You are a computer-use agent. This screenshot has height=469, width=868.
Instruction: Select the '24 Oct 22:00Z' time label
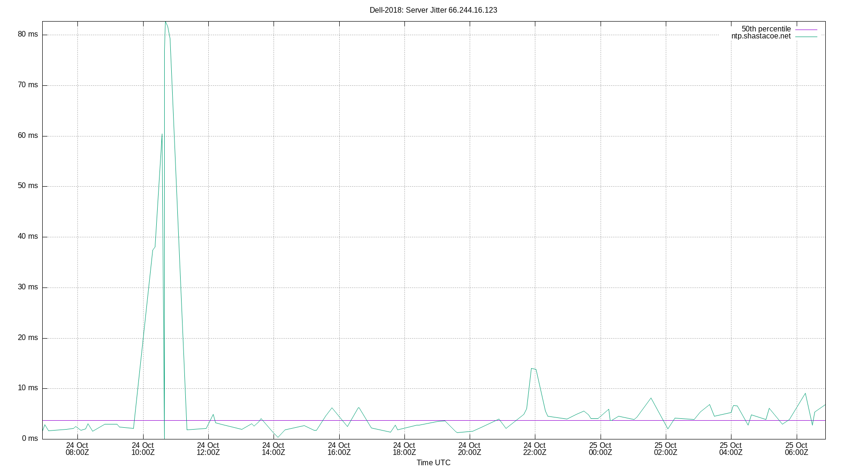[x=534, y=449]
